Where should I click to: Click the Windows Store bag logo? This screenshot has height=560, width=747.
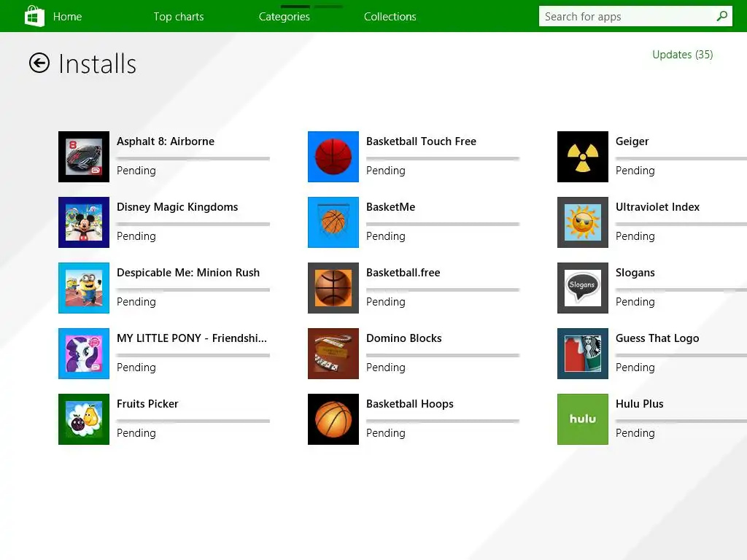(34, 16)
